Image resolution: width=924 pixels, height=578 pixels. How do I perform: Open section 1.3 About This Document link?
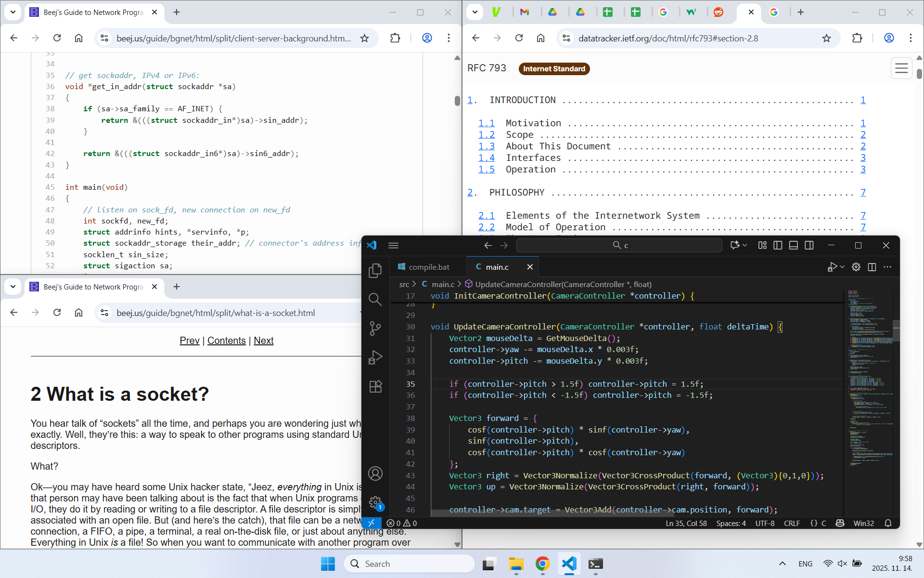[486, 146]
